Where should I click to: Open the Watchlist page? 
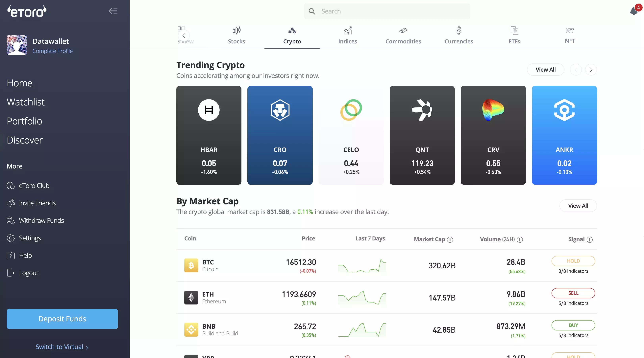[x=26, y=102]
